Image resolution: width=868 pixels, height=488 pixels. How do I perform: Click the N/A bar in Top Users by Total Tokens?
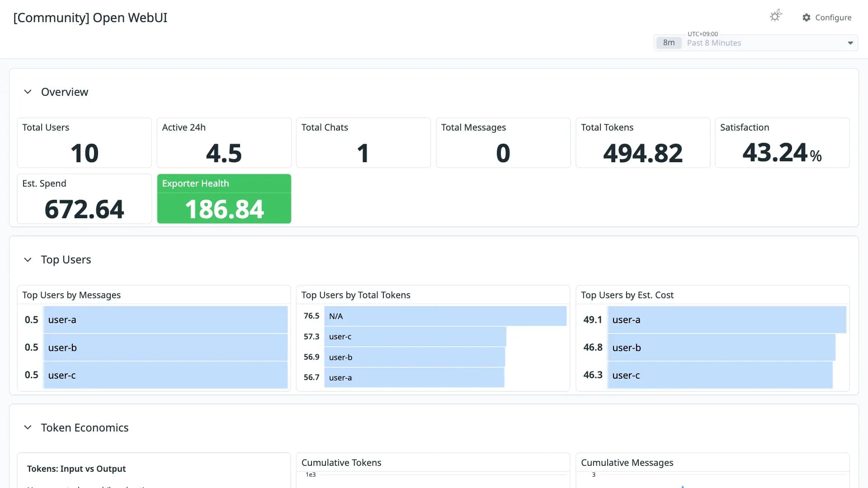445,316
